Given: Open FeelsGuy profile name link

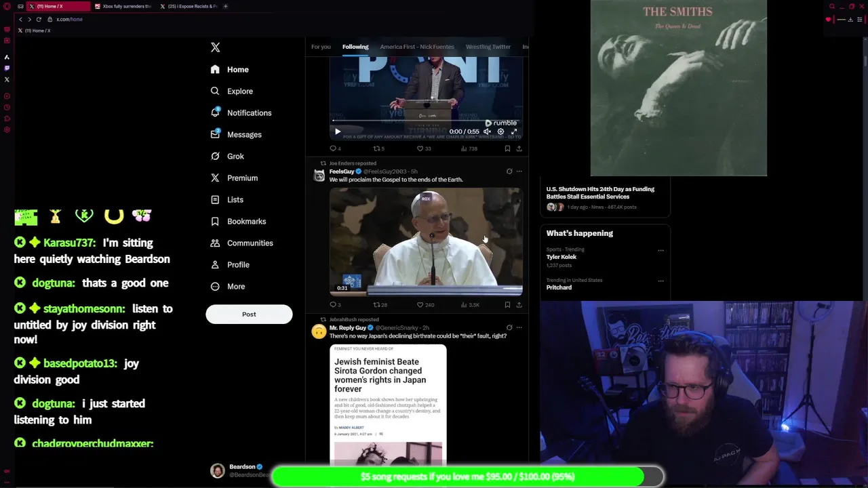Looking at the screenshot, I should coord(342,171).
